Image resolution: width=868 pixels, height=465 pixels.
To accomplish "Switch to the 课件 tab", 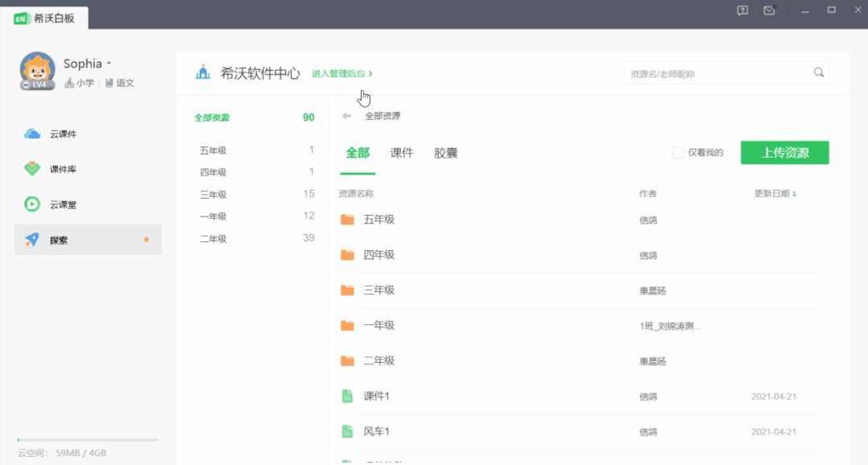I will click(x=402, y=153).
